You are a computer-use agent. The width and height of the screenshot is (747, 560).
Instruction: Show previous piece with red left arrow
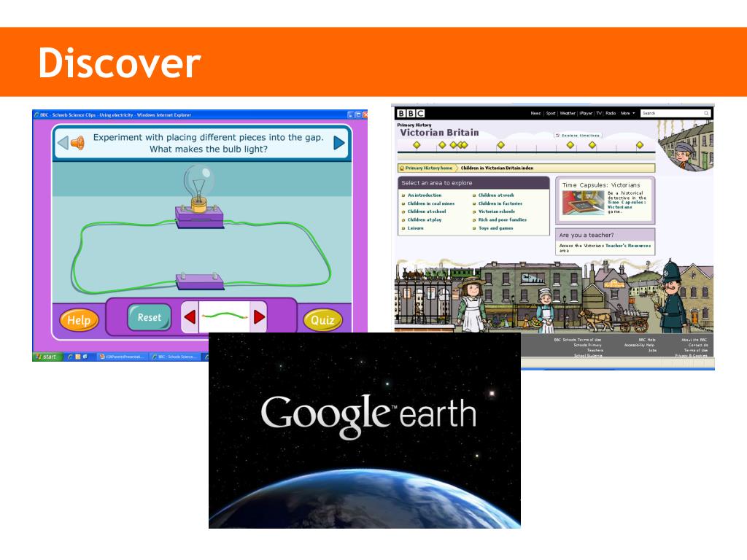[190, 317]
